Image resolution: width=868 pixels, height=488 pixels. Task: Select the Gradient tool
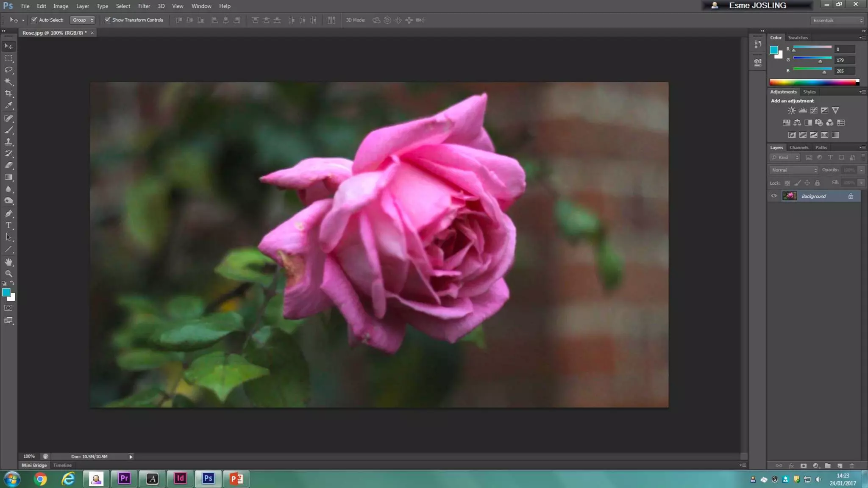(8, 177)
